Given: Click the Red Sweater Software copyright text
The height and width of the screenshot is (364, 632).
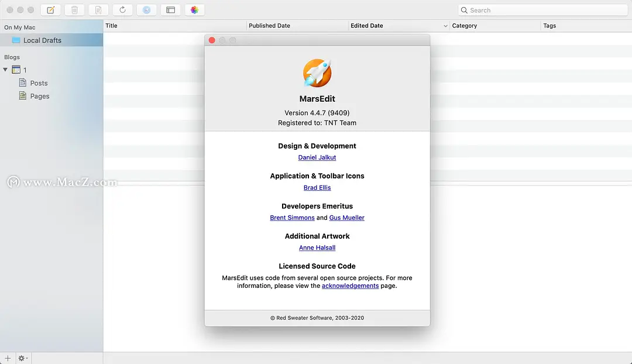Looking at the screenshot, I should pos(317,318).
